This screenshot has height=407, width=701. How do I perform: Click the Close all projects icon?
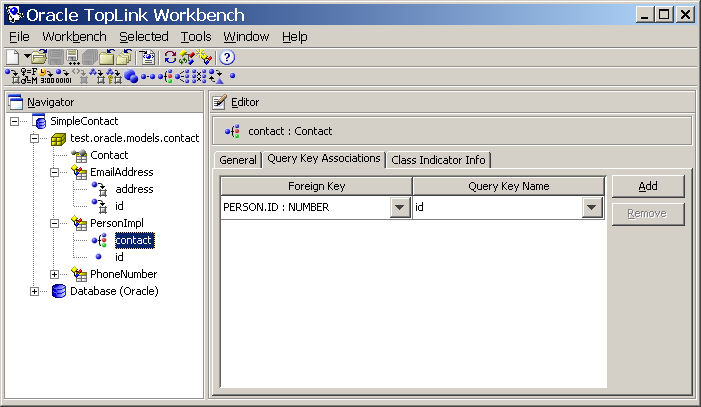[x=124, y=57]
